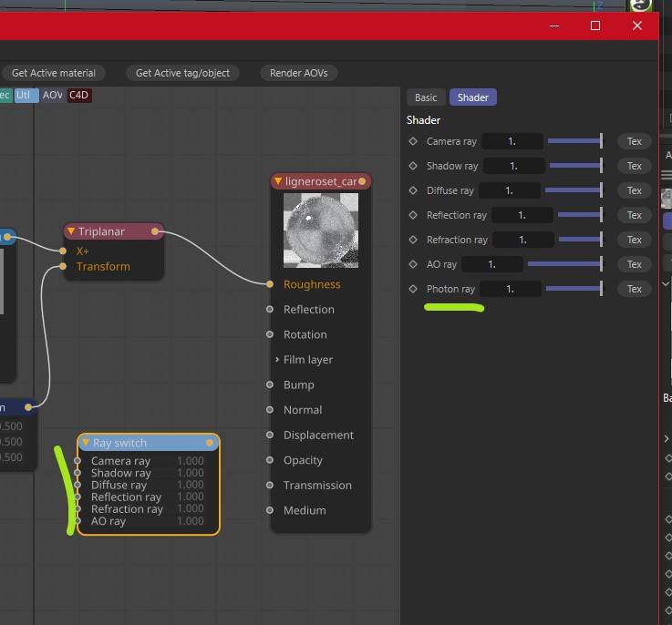Collapse the Ray switch node triangle
This screenshot has height=625, width=672.
click(86, 442)
